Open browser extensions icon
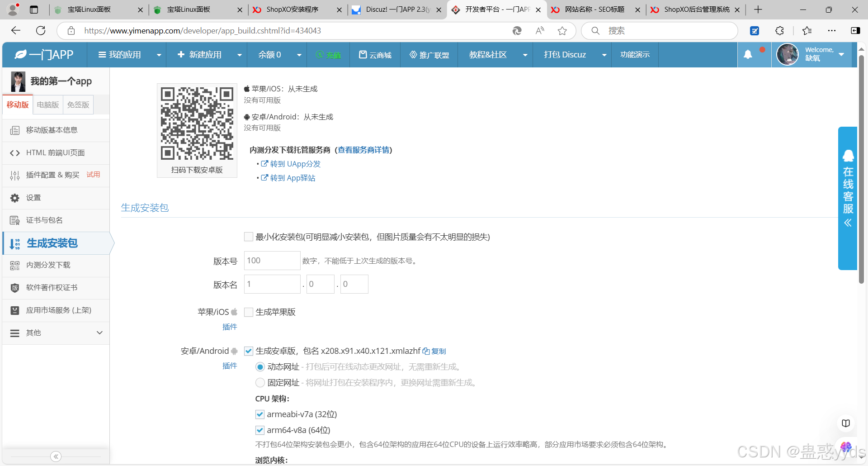868x466 pixels. 779,31
